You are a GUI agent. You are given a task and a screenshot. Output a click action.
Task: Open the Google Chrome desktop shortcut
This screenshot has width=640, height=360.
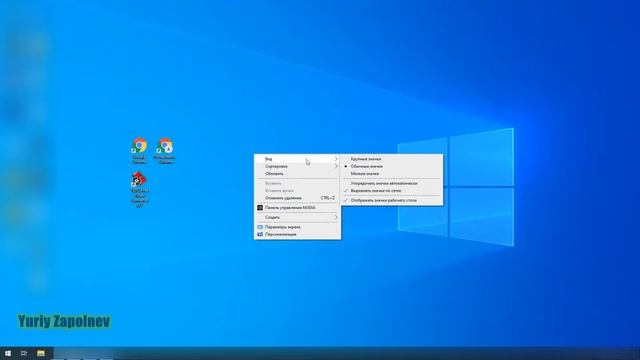139,151
